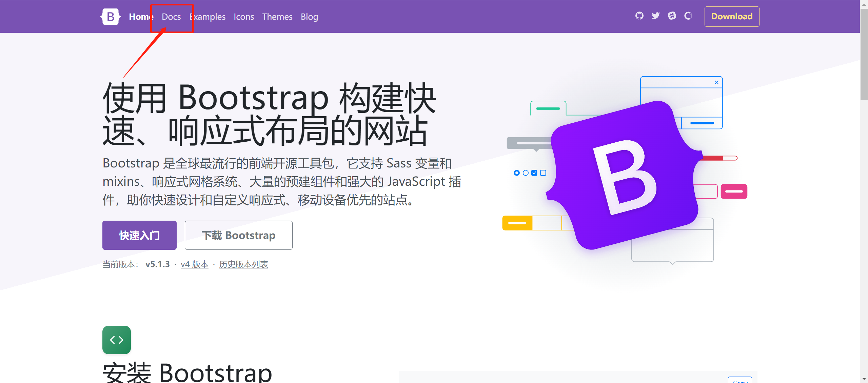The height and width of the screenshot is (383, 868).
Task: Open the Themes navigation item
Action: (277, 17)
